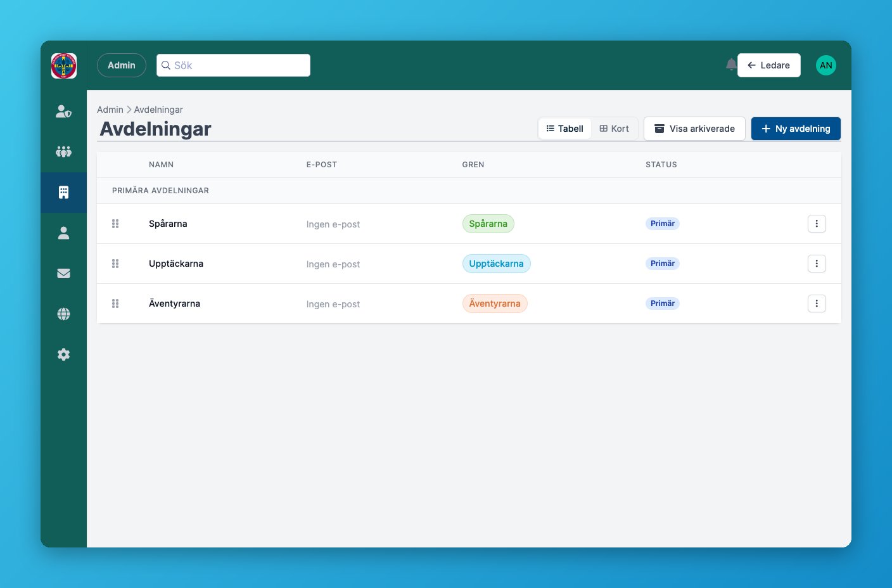The image size is (892, 588).
Task: Click Primär status badge in Upptäckarna row
Action: [663, 264]
